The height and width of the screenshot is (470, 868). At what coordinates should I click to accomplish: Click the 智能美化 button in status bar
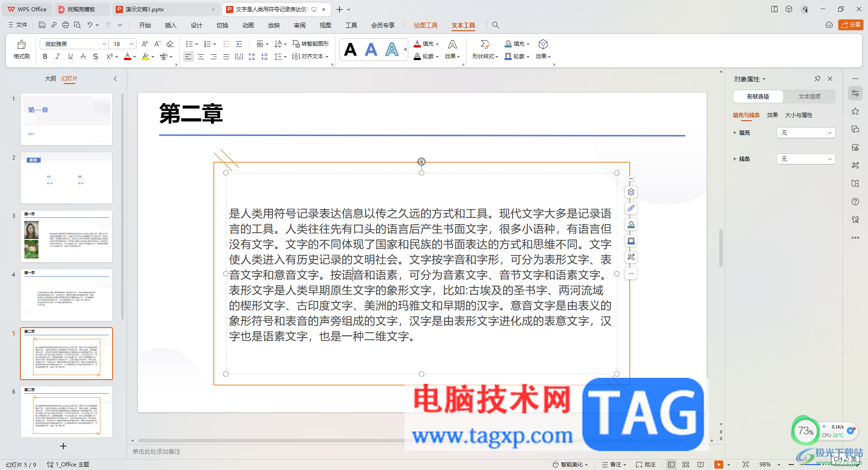[570, 465]
